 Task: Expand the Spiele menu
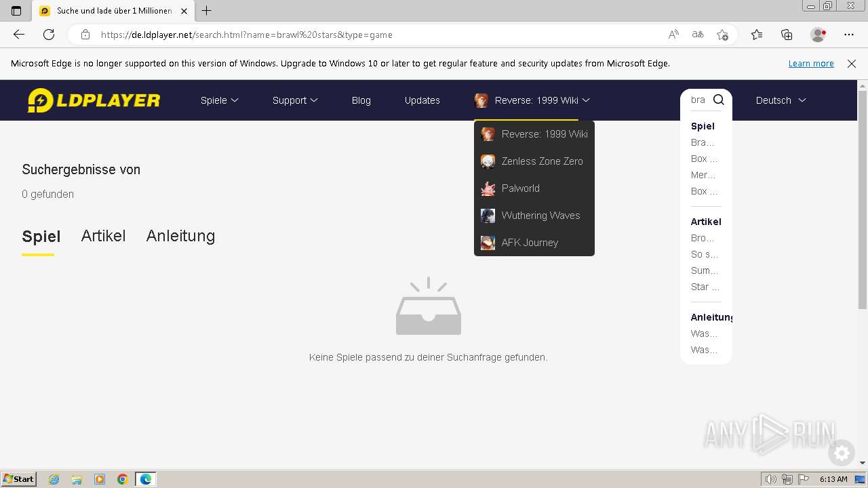(220, 100)
